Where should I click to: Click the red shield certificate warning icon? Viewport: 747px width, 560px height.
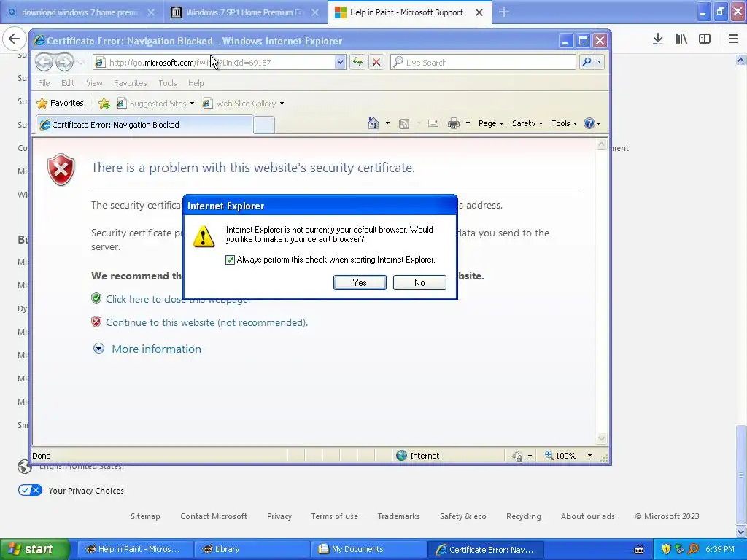point(61,169)
